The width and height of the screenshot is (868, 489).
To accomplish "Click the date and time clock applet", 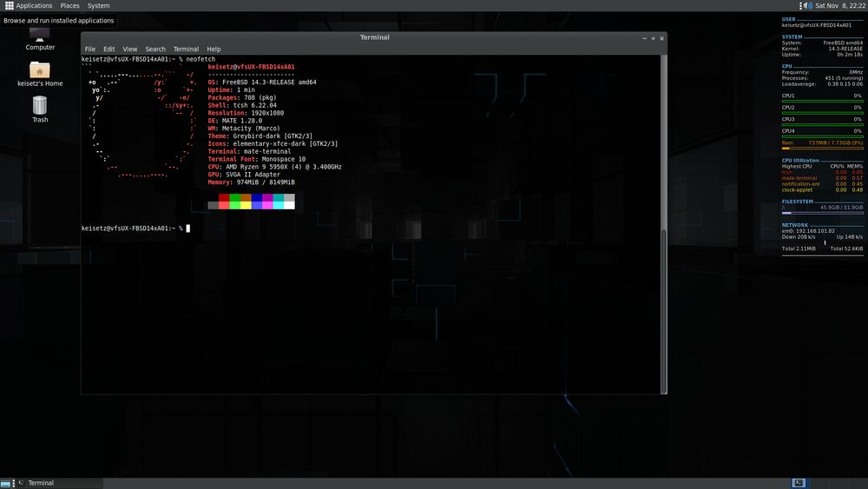I will pyautogui.click(x=839, y=5).
